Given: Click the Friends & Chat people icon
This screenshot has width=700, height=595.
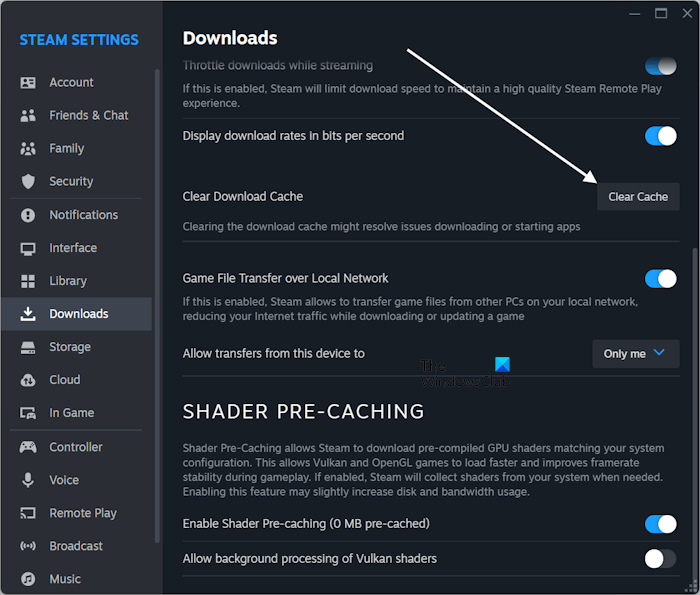Looking at the screenshot, I should point(28,116).
